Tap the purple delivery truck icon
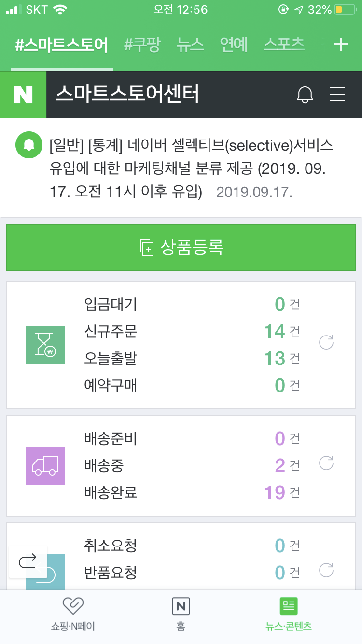The image size is (362, 644). point(45,465)
